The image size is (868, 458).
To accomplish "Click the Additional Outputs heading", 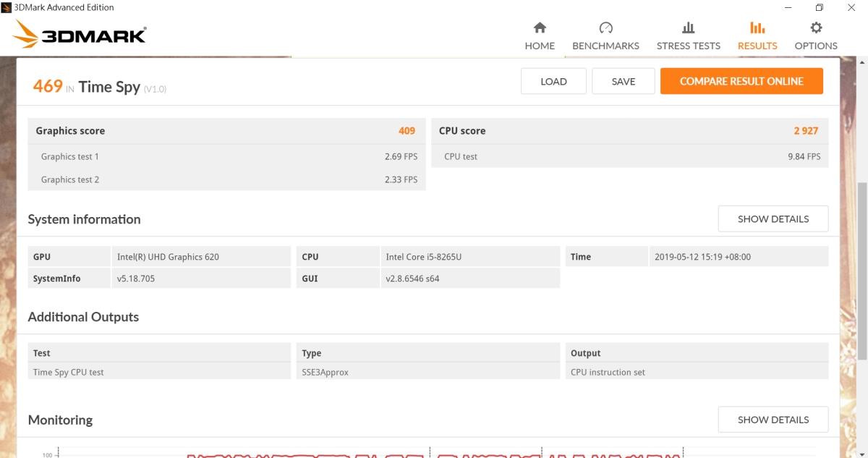I will tap(83, 317).
